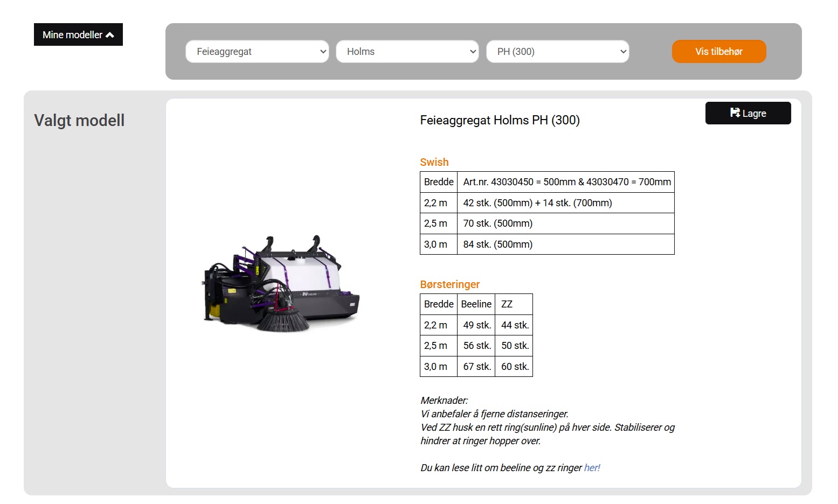The image size is (838, 504).
Task: Click the Feieaggregat Holms PH (300) title
Action: click(x=500, y=120)
